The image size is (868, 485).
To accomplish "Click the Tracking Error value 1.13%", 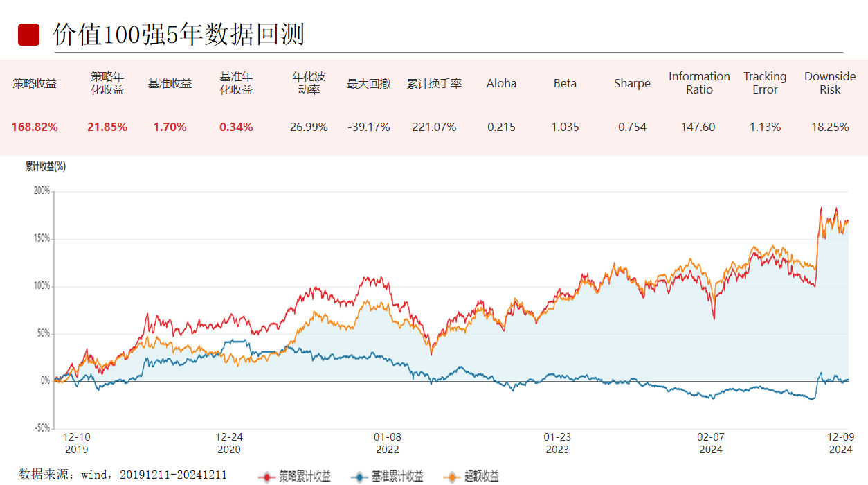I will click(765, 127).
